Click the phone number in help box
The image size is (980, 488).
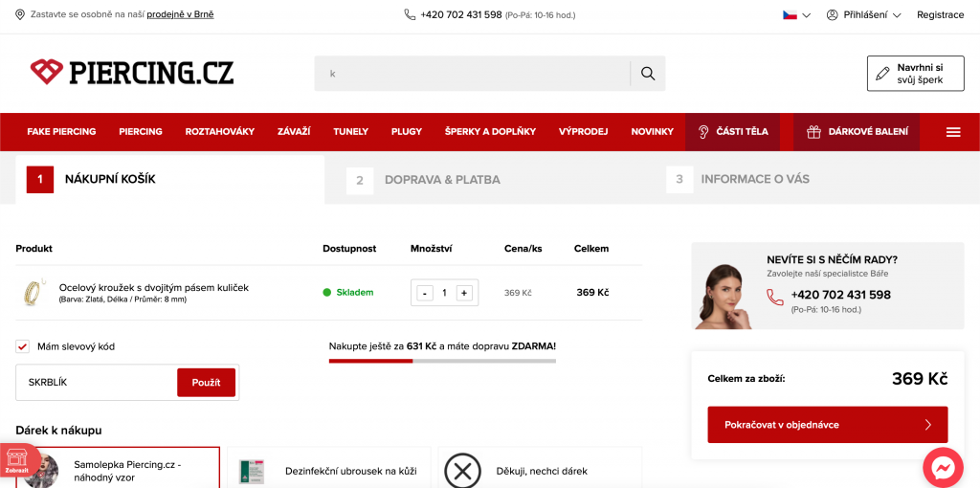(840, 295)
